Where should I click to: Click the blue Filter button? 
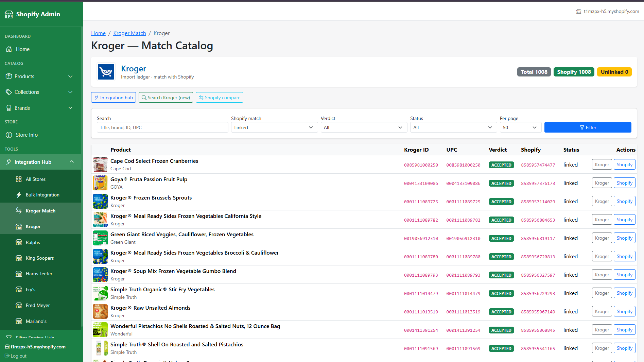pos(588,127)
